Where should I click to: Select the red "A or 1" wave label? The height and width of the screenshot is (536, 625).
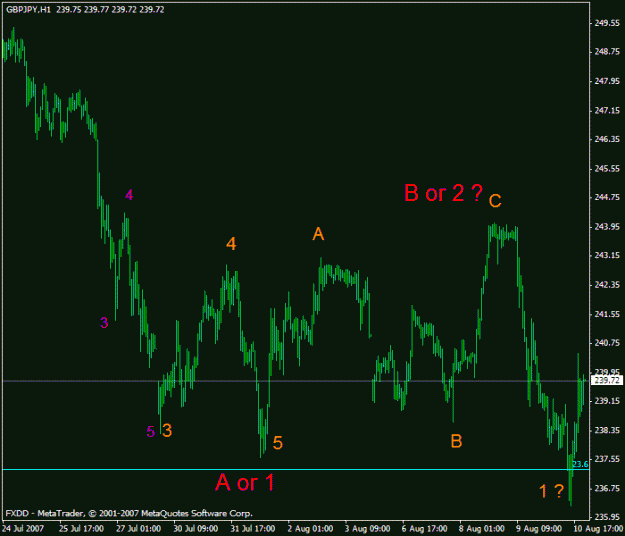pos(245,483)
